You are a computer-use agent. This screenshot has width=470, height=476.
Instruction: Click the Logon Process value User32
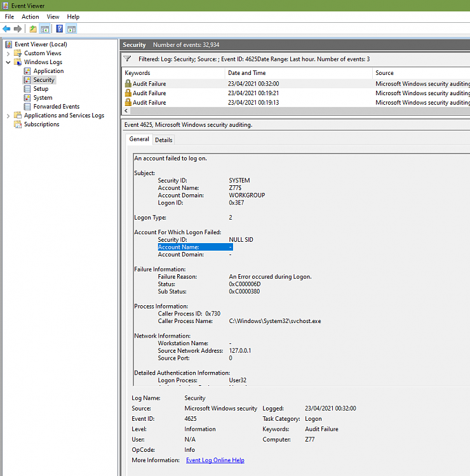pyautogui.click(x=238, y=380)
